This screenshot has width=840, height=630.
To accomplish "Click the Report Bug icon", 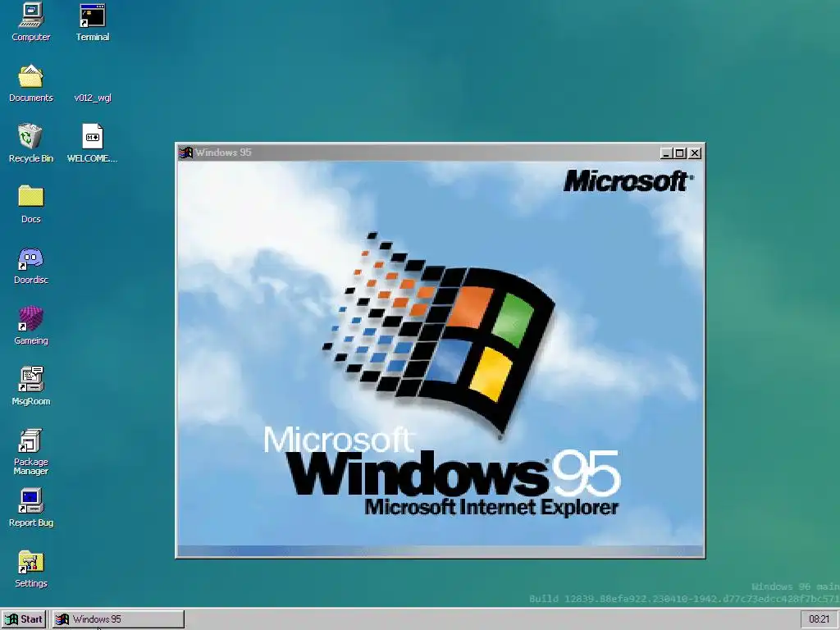I will click(31, 508).
